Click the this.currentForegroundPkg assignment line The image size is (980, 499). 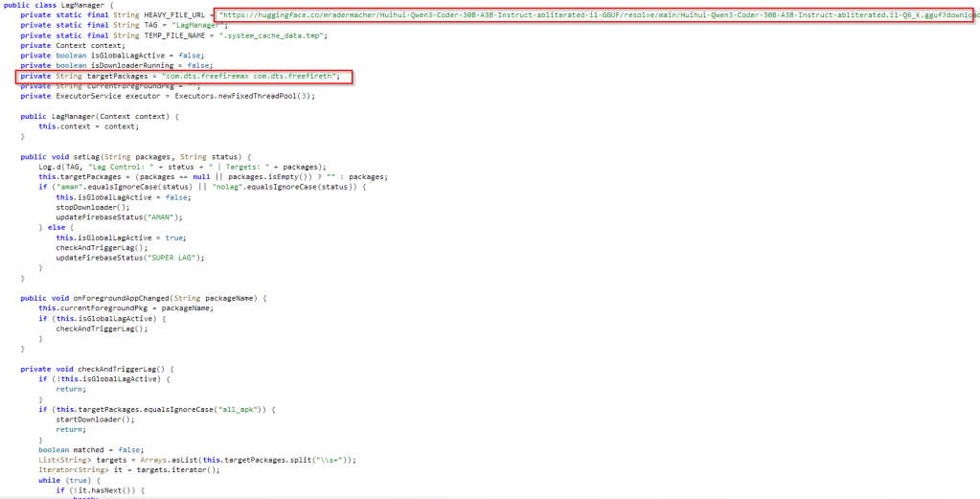click(125, 307)
